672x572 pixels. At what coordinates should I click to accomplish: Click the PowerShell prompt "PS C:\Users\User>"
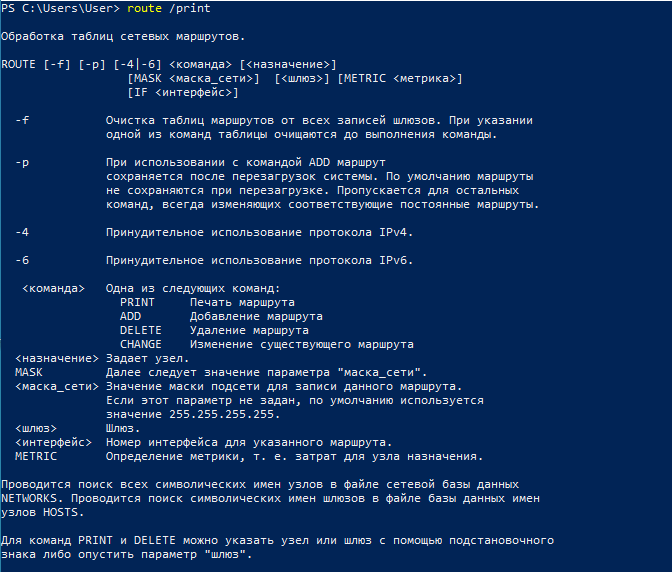[x=61, y=8]
